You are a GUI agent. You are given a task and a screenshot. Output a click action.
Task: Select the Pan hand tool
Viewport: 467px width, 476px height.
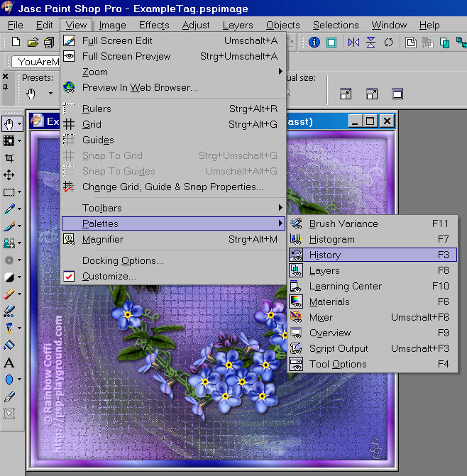click(x=9, y=123)
